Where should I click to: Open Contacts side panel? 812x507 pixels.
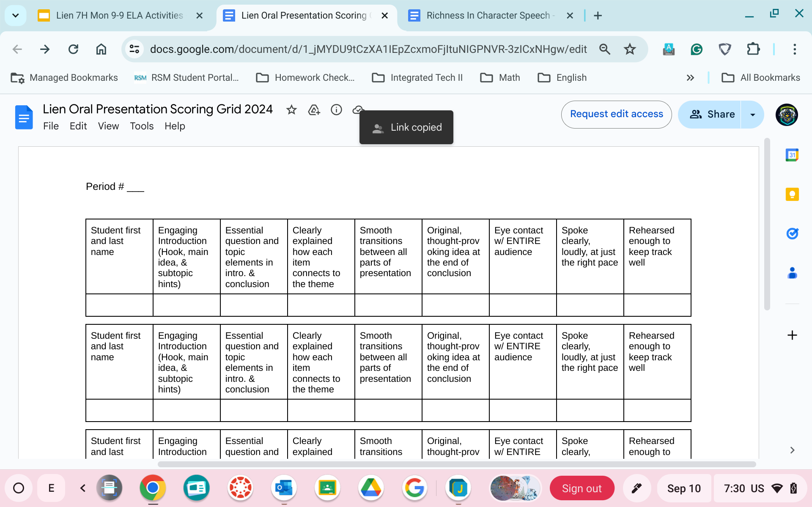[792, 273]
